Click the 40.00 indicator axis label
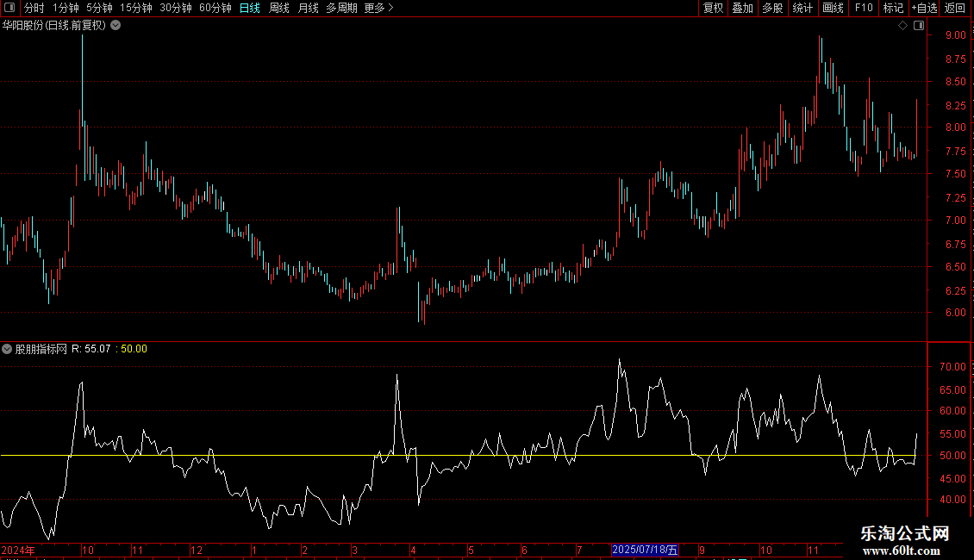Viewport: 974px width, 560px height. coord(952,500)
